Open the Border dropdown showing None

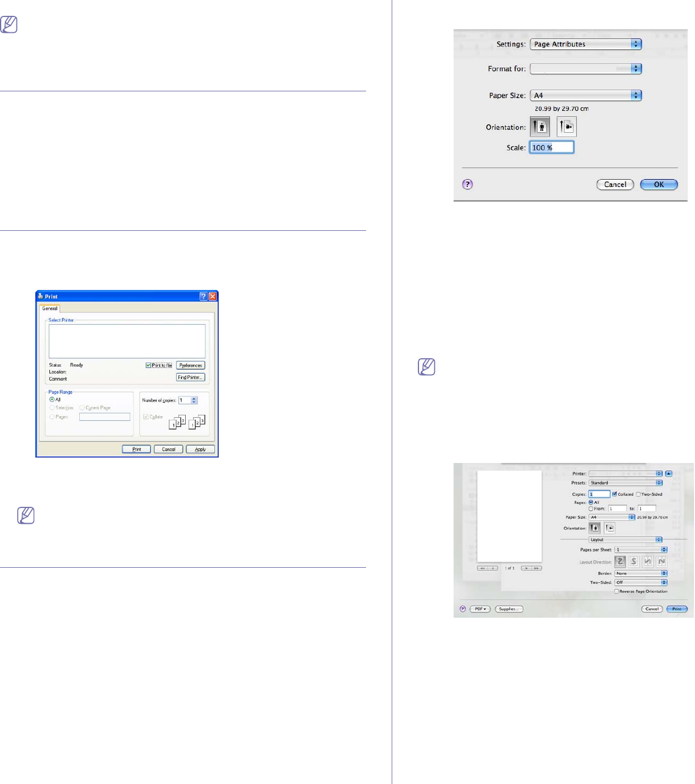(641, 573)
